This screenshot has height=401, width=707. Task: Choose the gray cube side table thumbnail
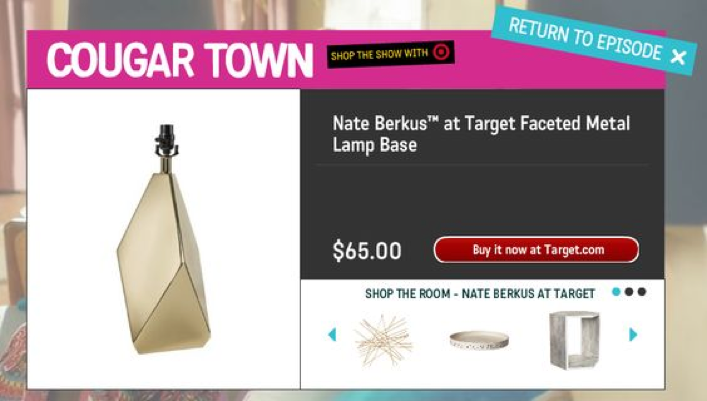point(574,340)
